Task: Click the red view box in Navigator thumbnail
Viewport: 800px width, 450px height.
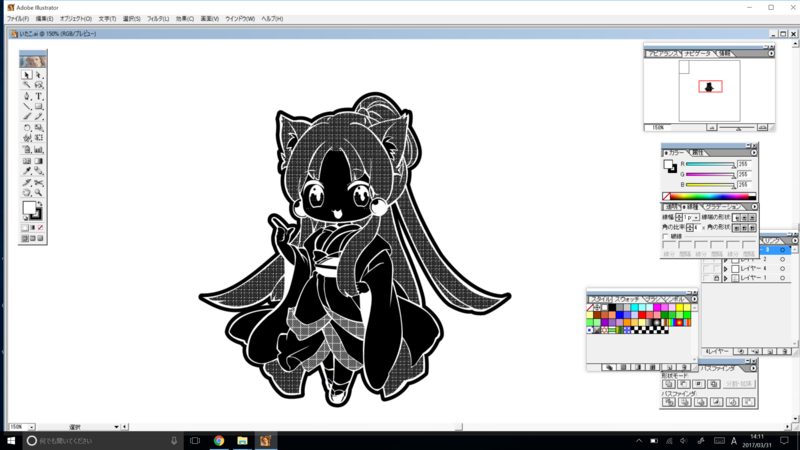Action: click(710, 87)
